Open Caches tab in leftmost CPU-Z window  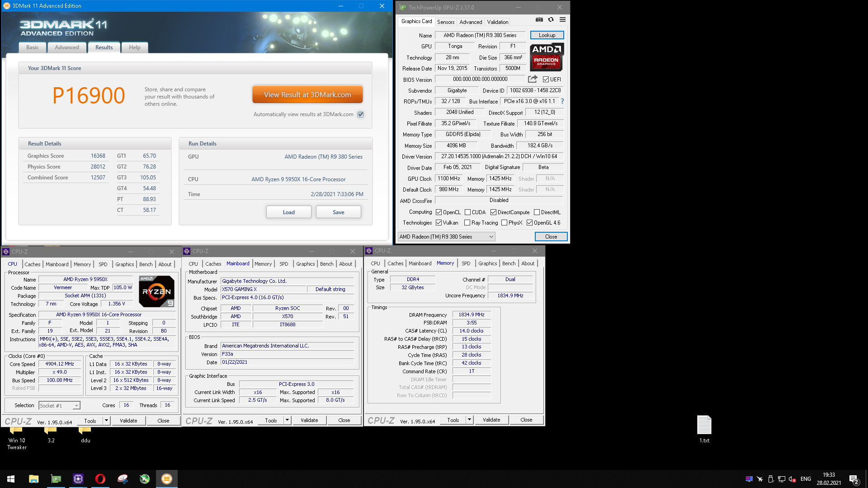click(x=33, y=264)
